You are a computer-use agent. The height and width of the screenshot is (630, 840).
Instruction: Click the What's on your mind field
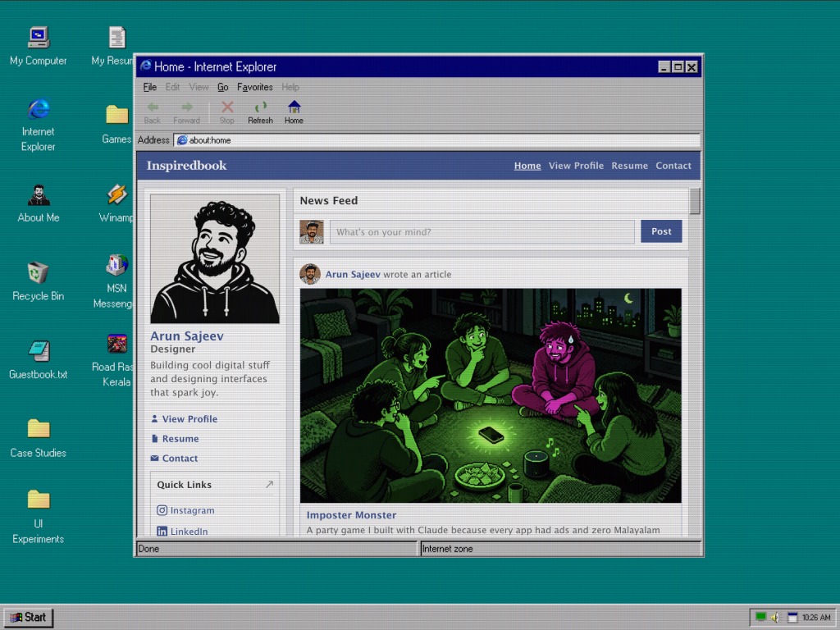pos(482,232)
